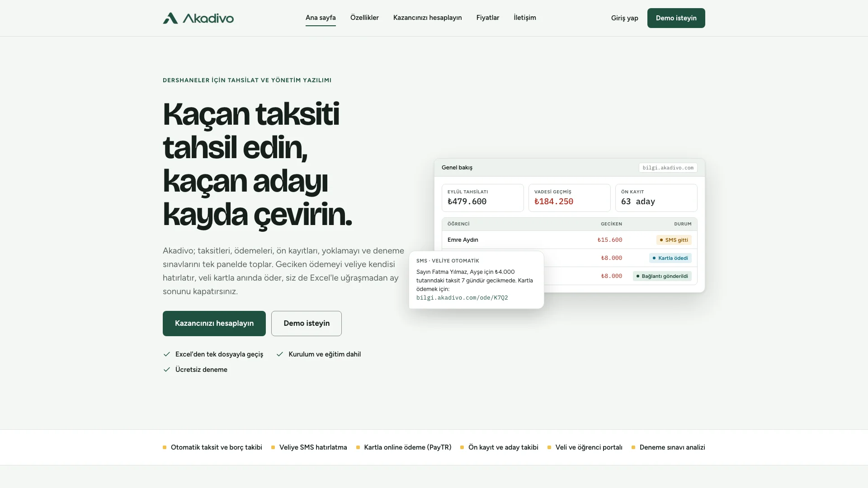Image resolution: width=868 pixels, height=488 pixels.
Task: Click Otomatik taksit ve borç takibi feature
Action: coord(217,447)
